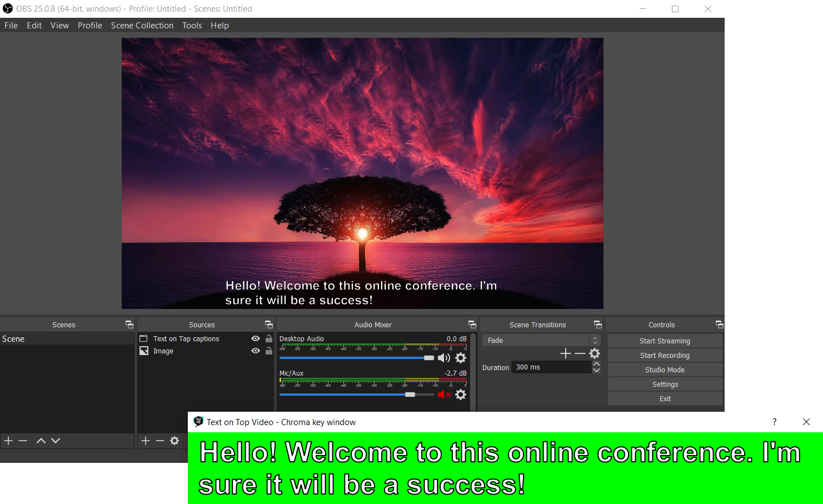Screen dimensions: 823x504
Task: Open transition properties gear icon
Action: (595, 353)
